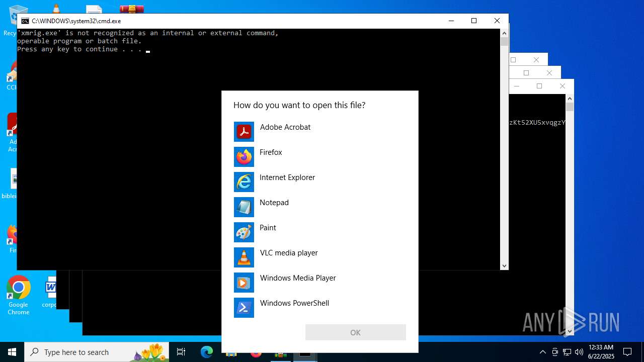The width and height of the screenshot is (644, 362).
Task: Open the Meet Now tray icon
Action: tap(555, 352)
